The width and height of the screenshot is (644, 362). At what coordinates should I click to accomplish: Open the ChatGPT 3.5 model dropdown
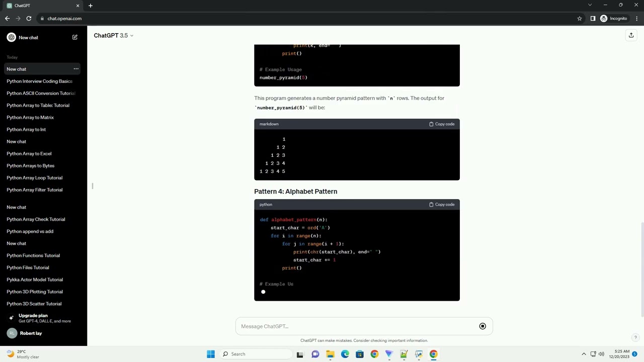(114, 36)
